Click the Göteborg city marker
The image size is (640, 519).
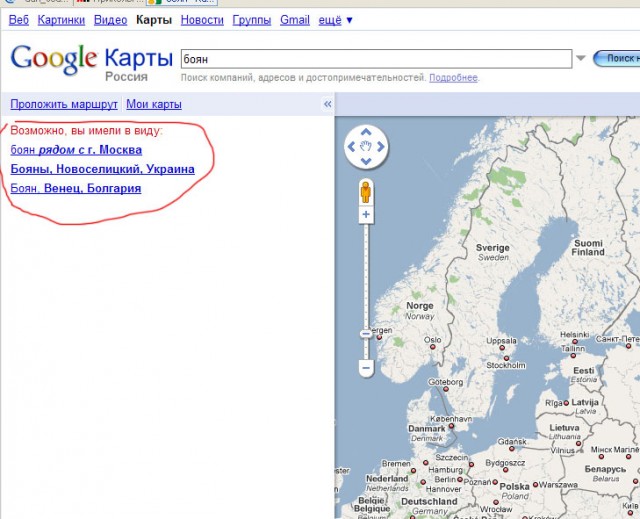(446, 389)
